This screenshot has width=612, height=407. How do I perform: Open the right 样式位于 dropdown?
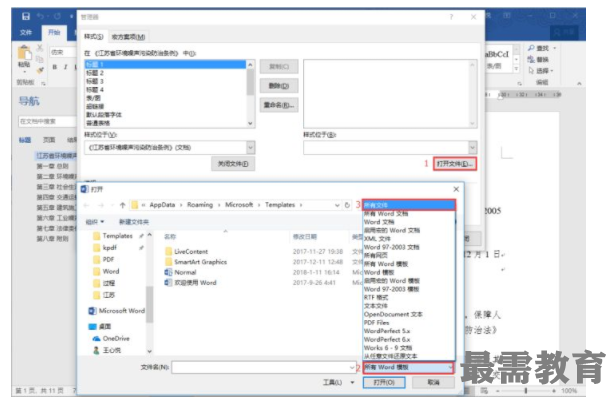coord(473,148)
